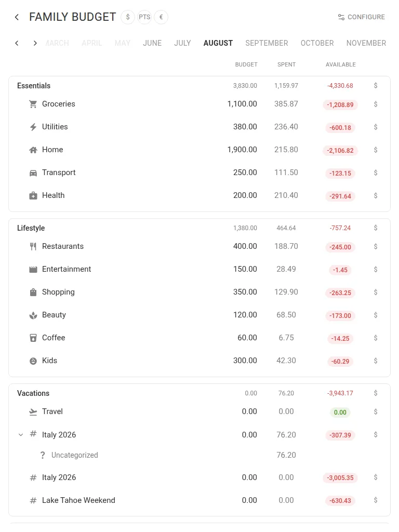
Task: Click the Utilities lightning bolt icon
Action: (x=33, y=127)
